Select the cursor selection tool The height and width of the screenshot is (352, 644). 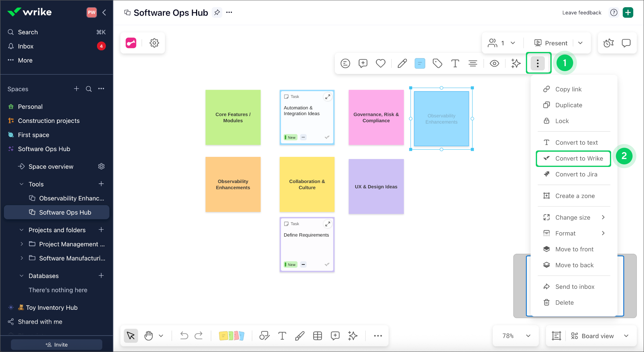(131, 336)
